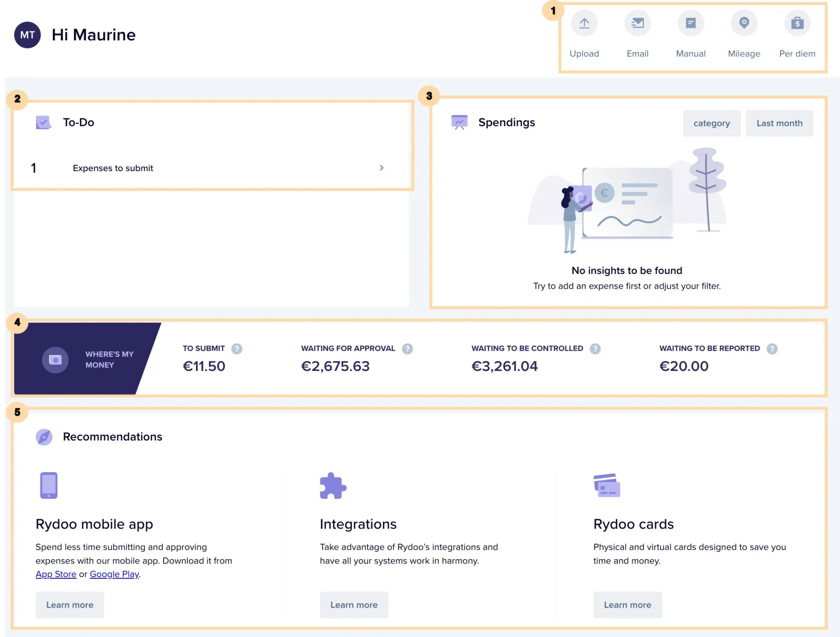
Task: Open the Last month time filter
Action: 779,123
